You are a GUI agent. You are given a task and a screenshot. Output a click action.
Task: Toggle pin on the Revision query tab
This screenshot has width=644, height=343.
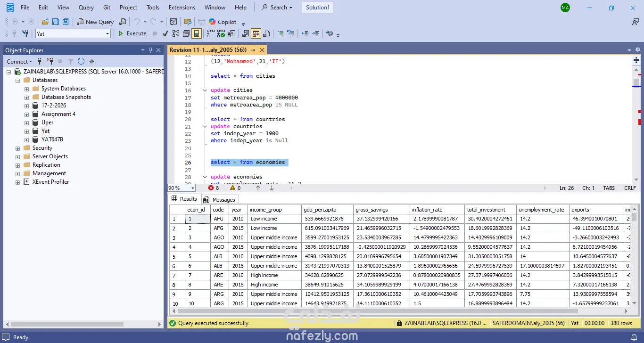click(253, 50)
